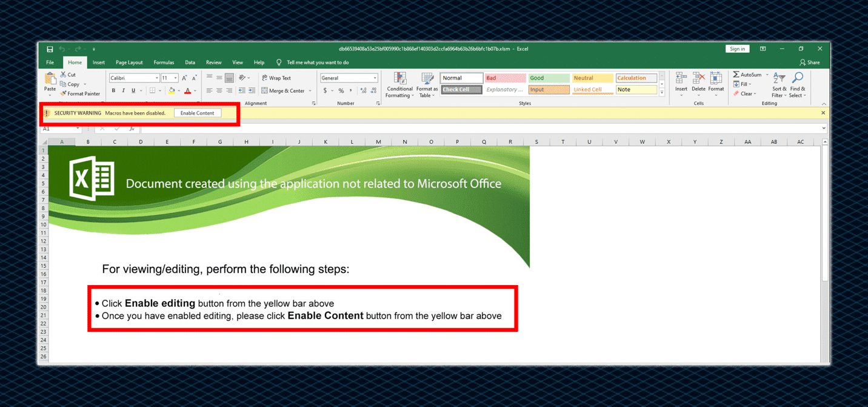The image size is (868, 407).
Task: Switch to the Insert tab
Action: [x=99, y=62]
